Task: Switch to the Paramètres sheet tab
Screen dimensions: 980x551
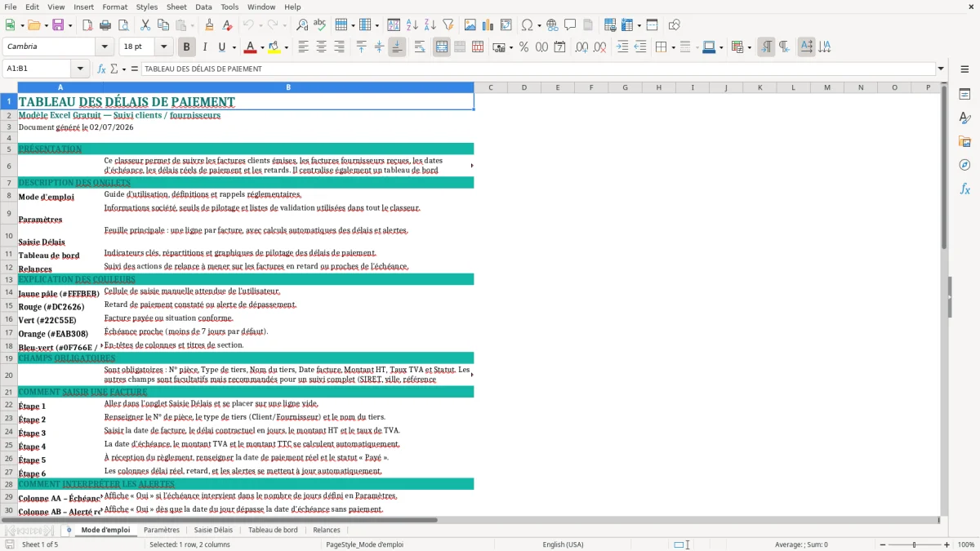Action: pyautogui.click(x=162, y=530)
